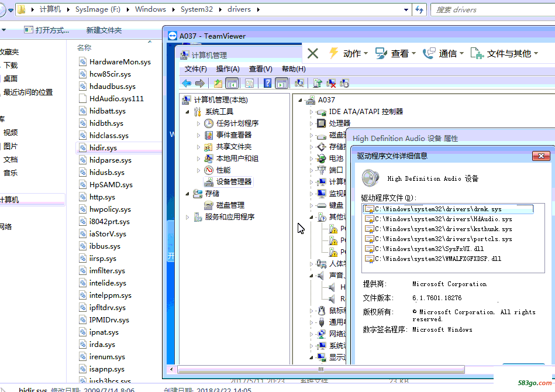Click the hidir.sys file icon in Explorer

[x=83, y=147]
